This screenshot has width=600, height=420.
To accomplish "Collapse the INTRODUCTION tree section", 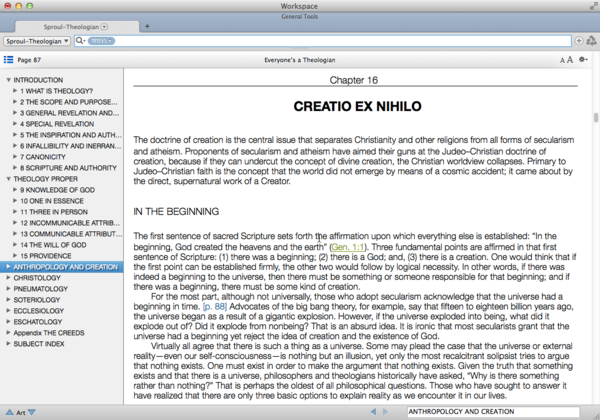I will [9, 79].
